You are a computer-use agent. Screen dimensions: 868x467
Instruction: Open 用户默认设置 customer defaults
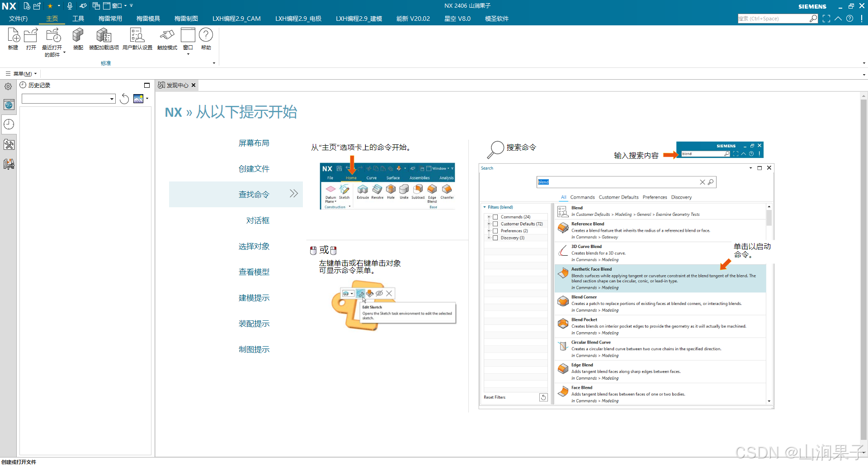click(x=137, y=38)
